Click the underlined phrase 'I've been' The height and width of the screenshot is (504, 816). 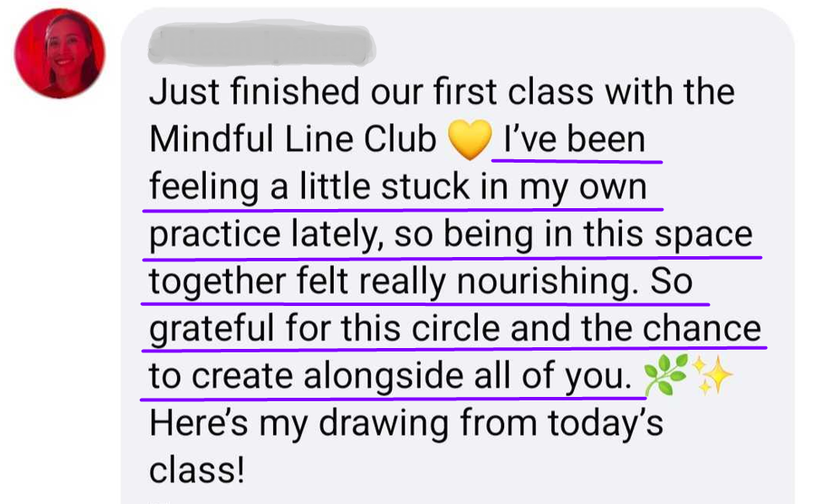click(x=575, y=139)
